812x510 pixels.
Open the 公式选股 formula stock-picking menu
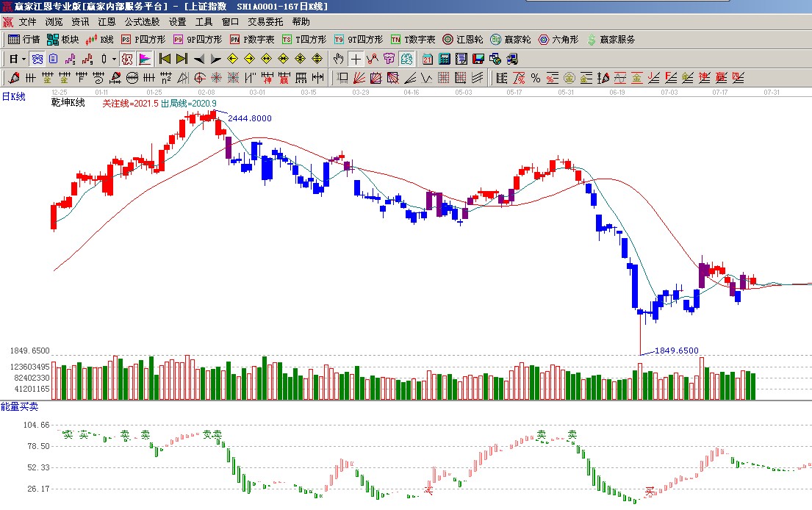tap(142, 22)
